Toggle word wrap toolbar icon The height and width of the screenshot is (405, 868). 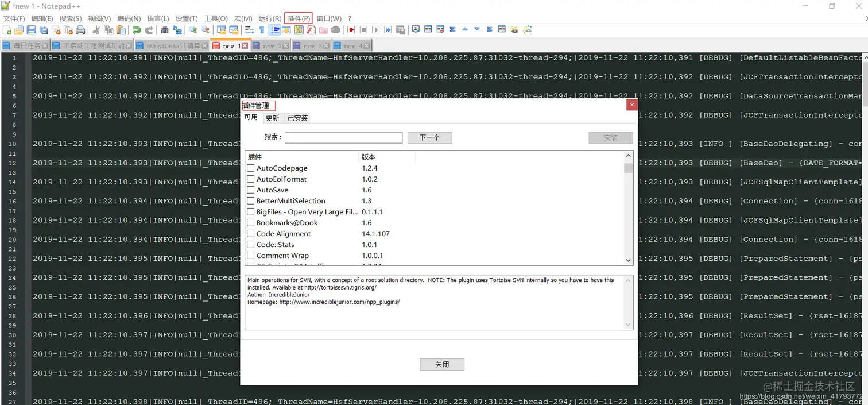pos(249,30)
